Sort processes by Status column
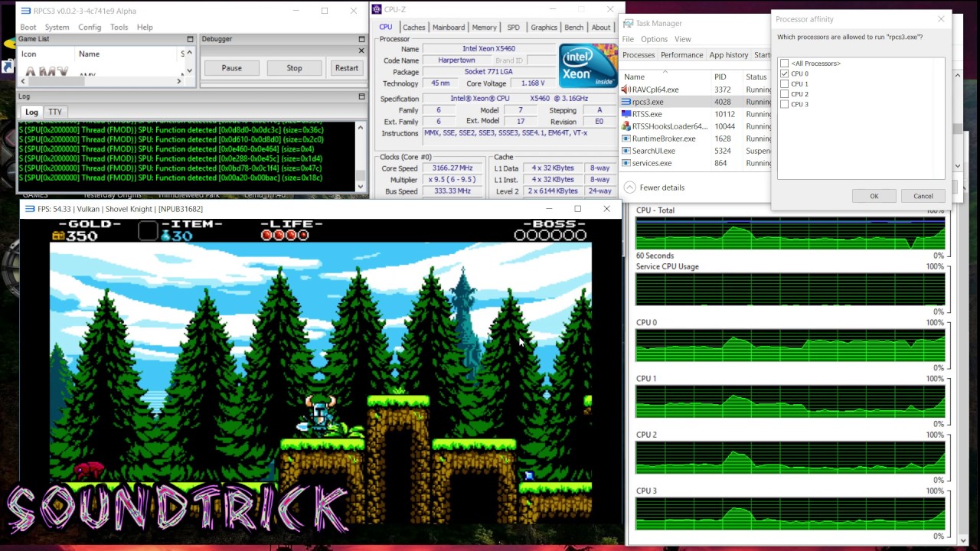Screen dimensions: 980x551 (x=757, y=77)
